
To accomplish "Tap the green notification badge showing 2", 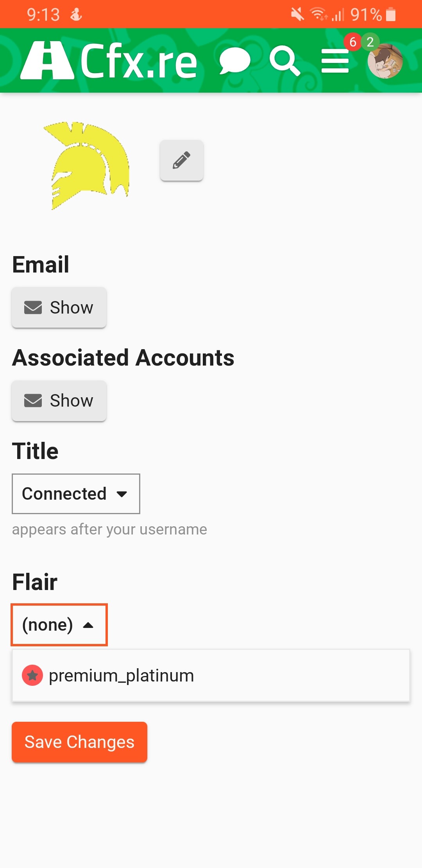I will pyautogui.click(x=370, y=42).
